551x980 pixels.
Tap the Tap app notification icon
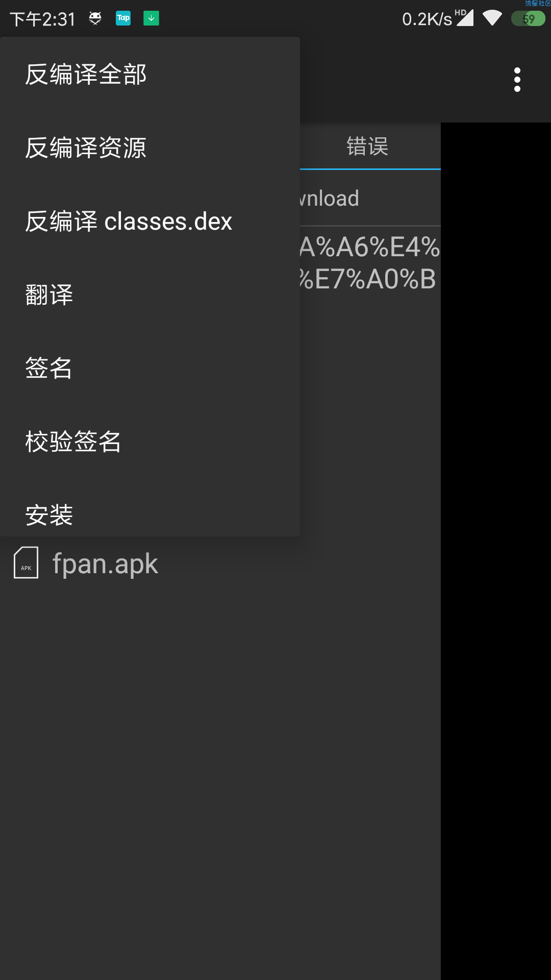tap(123, 18)
